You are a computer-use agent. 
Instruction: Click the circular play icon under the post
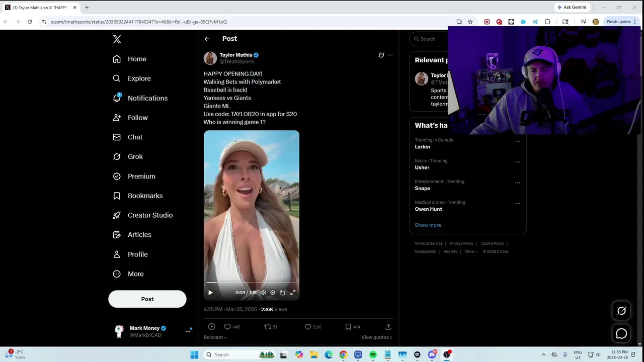point(211,327)
